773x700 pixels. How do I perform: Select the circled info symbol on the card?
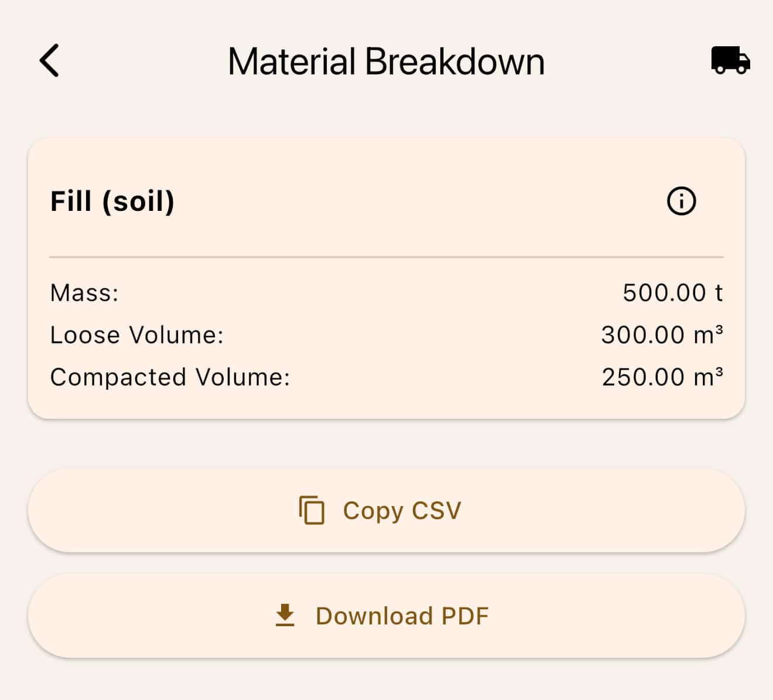tap(681, 200)
